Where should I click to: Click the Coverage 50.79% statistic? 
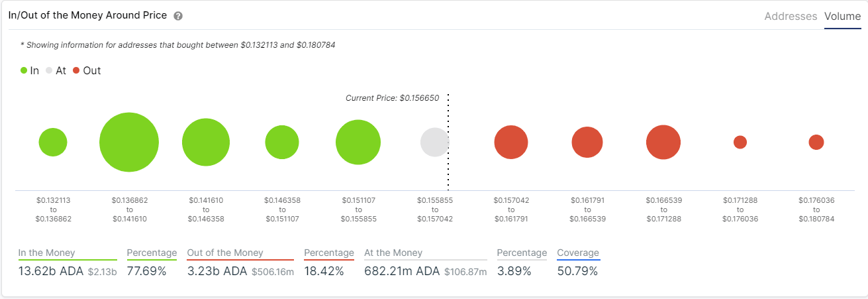point(577,270)
